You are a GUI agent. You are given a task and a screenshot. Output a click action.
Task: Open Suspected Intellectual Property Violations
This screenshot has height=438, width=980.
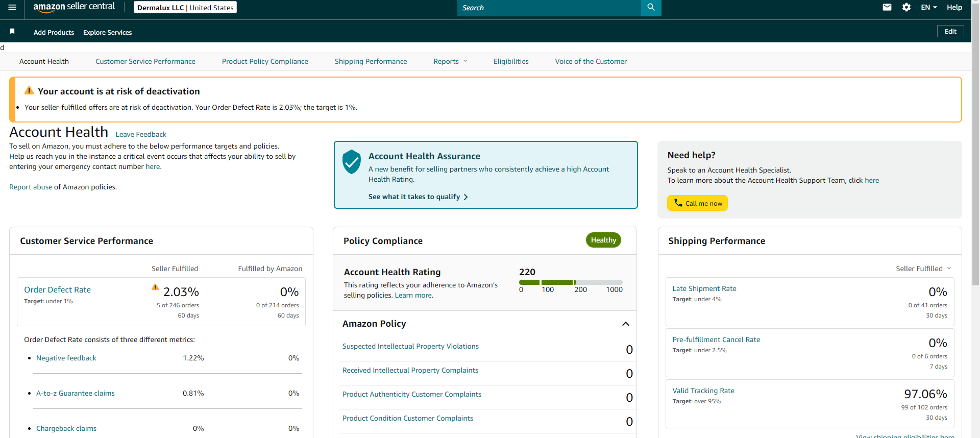tap(410, 346)
